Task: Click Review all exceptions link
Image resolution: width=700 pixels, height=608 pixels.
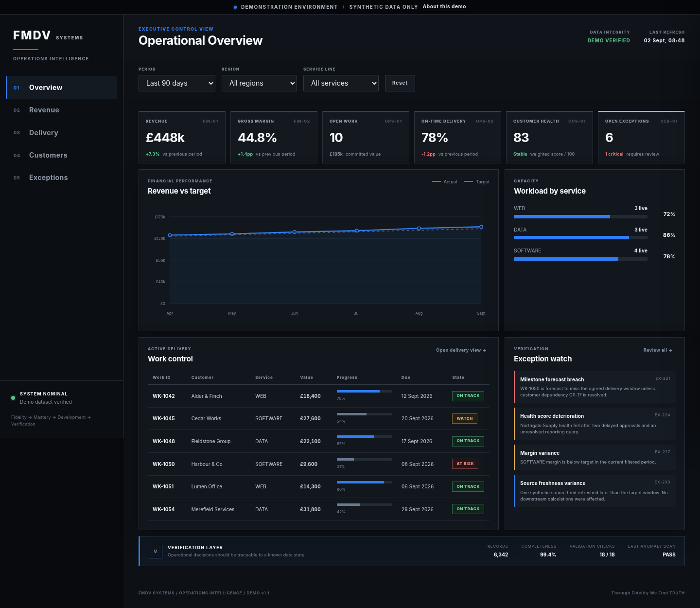Action: (x=658, y=350)
